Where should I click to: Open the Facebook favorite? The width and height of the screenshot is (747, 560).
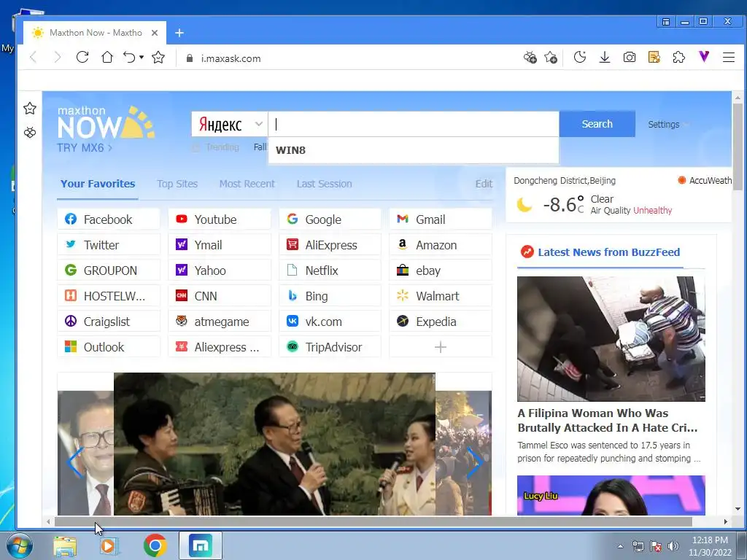(109, 219)
